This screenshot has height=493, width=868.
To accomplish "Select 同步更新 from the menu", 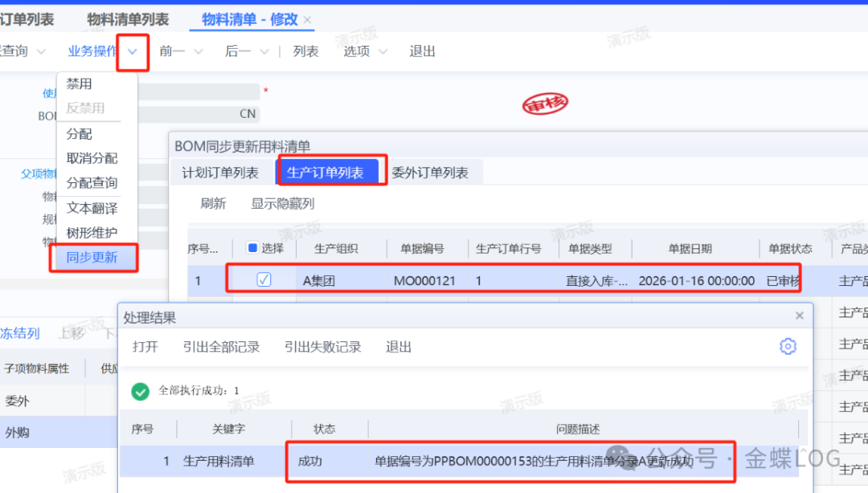I will (x=92, y=258).
